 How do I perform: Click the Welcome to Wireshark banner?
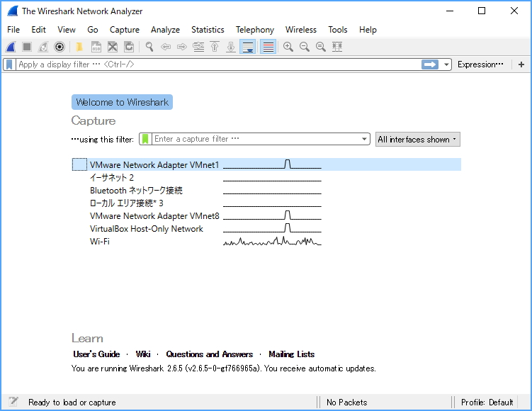pyautogui.click(x=122, y=102)
